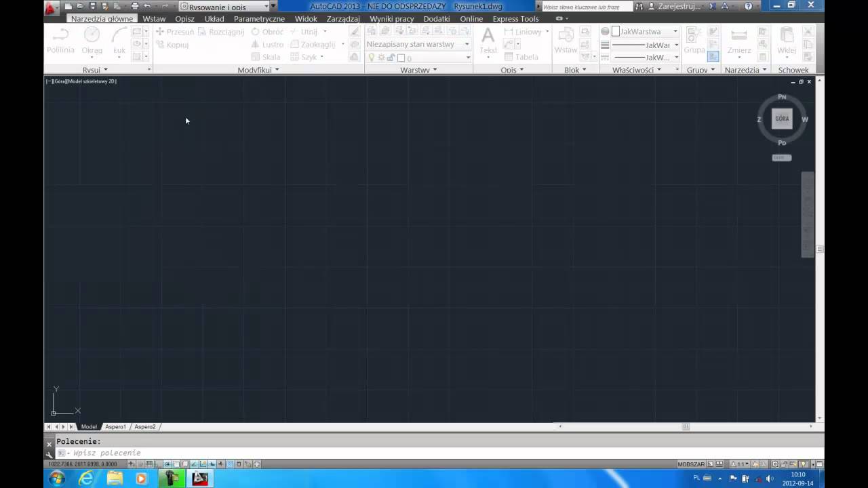
Task: Expand the Warstwy panel
Action: pos(418,70)
